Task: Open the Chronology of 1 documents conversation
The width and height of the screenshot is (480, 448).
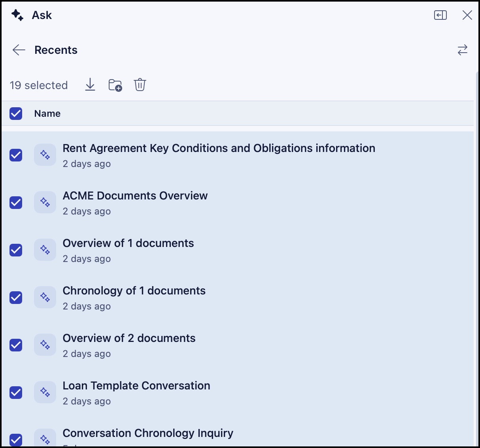Action: coord(134,291)
